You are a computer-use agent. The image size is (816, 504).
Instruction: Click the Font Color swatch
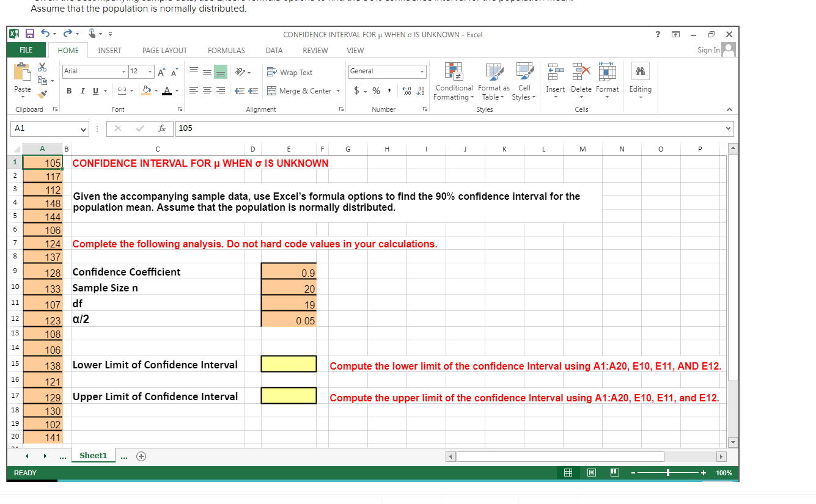(168, 90)
